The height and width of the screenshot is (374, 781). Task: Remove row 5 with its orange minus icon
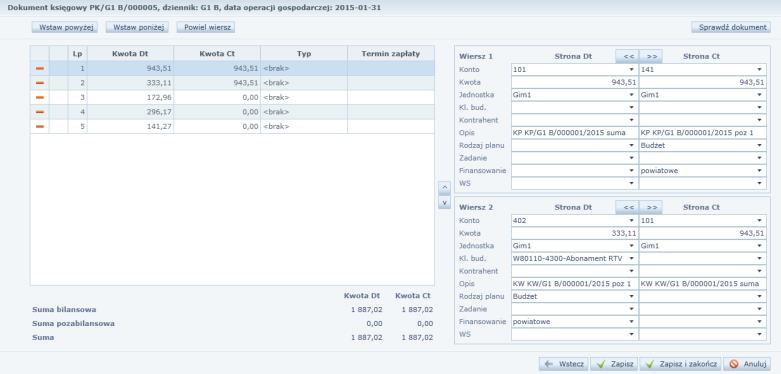40,126
